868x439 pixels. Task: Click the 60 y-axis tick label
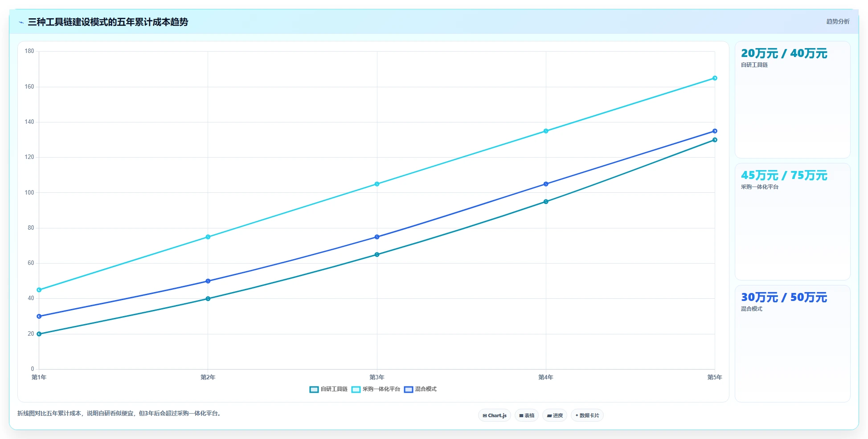coord(31,263)
